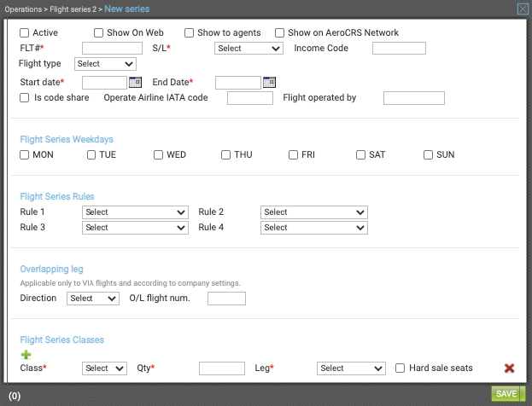Screen dimensions: 532x406
Task: Toggle Hard sale seats option
Action: click(x=400, y=368)
